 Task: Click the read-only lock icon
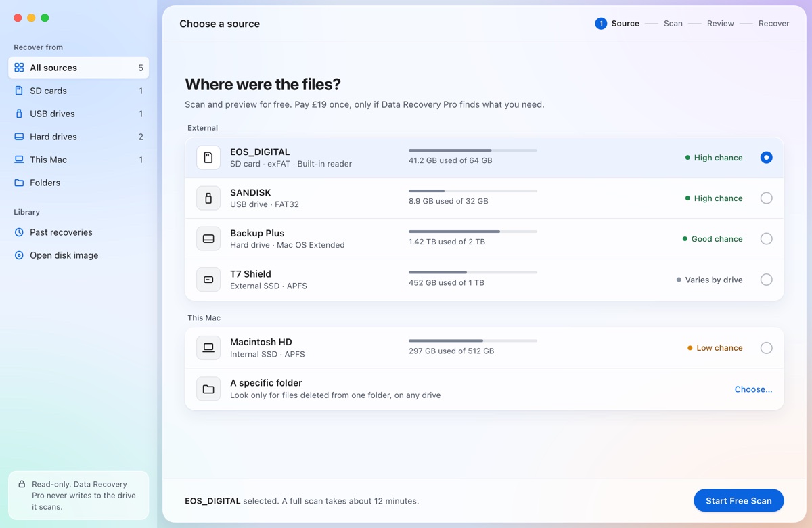click(x=22, y=485)
